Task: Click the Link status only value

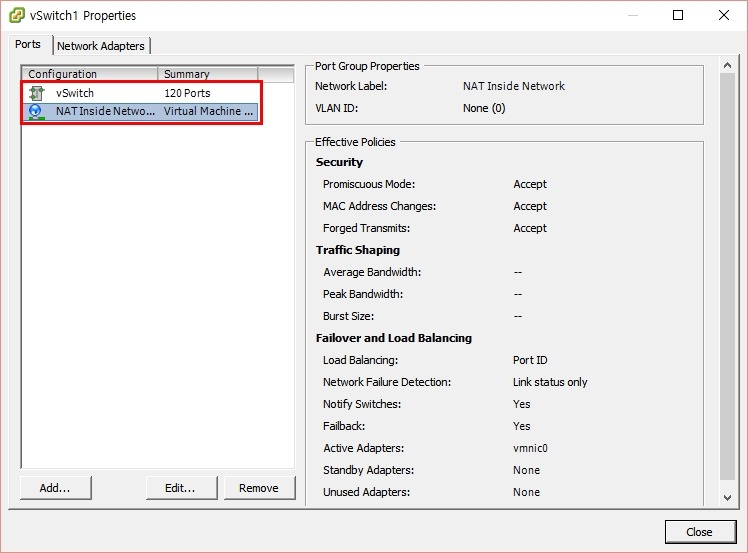Action: click(550, 382)
